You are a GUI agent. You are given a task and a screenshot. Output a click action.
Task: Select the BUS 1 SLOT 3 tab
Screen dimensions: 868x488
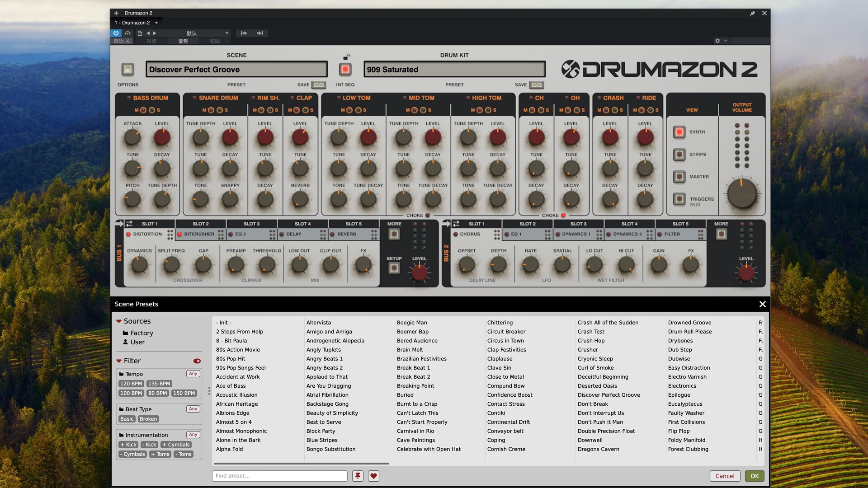coord(251,224)
